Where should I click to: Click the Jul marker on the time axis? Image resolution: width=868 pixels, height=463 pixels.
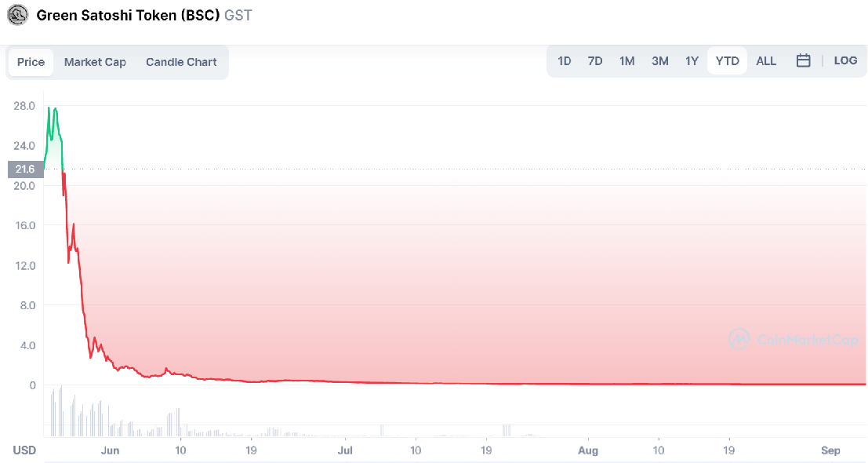tap(345, 450)
